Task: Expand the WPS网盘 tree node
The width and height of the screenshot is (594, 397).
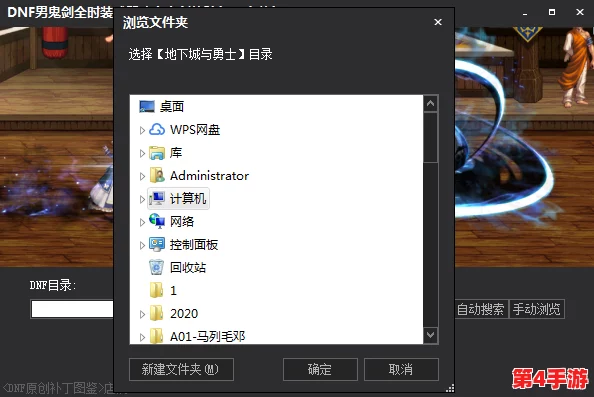Action: 142,130
